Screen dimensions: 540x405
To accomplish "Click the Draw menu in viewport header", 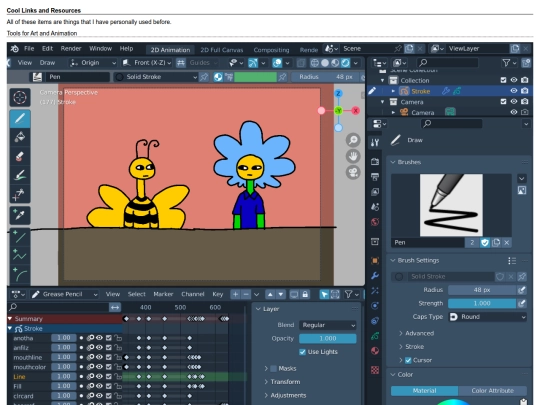I will [x=47, y=63].
